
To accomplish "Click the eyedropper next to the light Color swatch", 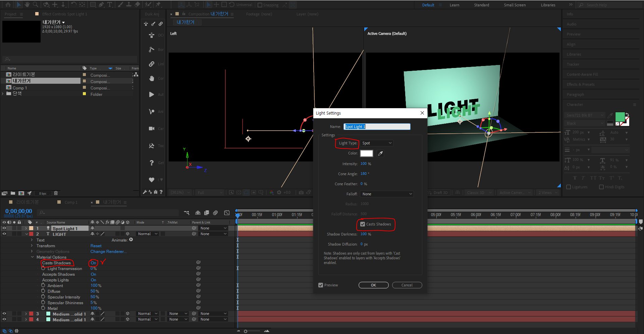I will click(x=380, y=153).
